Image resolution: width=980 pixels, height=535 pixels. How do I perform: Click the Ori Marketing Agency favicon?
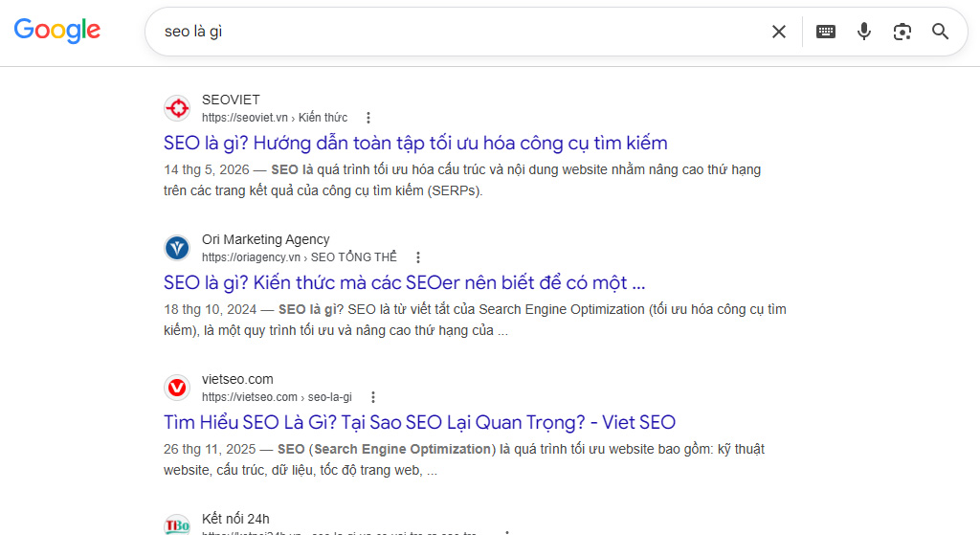(x=177, y=248)
